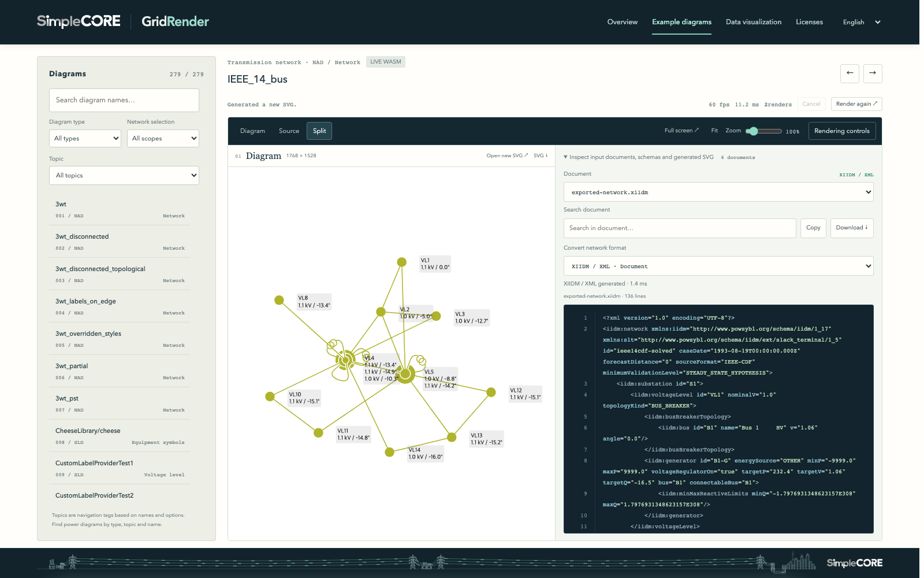Viewport: 924px width, 578px height.
Task: Adjust the Zoom slider
Action: coord(763,131)
